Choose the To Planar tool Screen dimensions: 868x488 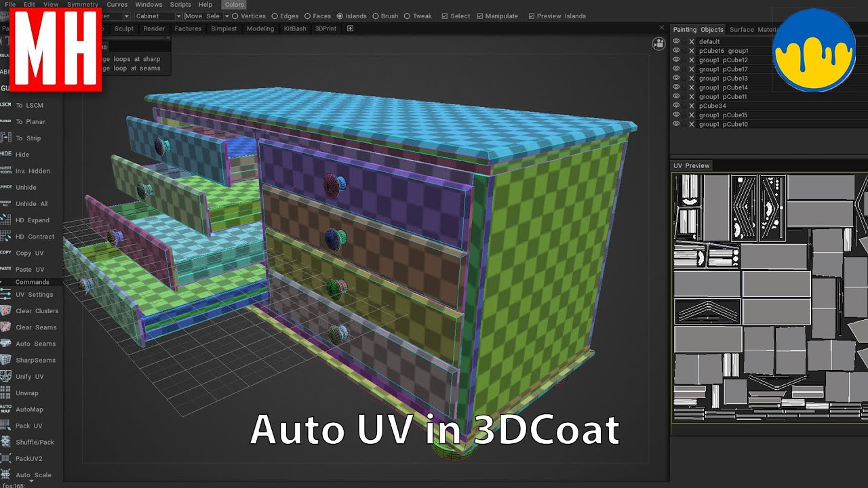coord(31,122)
